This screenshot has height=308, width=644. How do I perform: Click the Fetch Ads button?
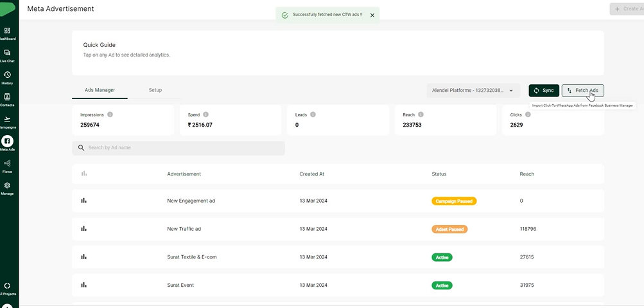[583, 91]
